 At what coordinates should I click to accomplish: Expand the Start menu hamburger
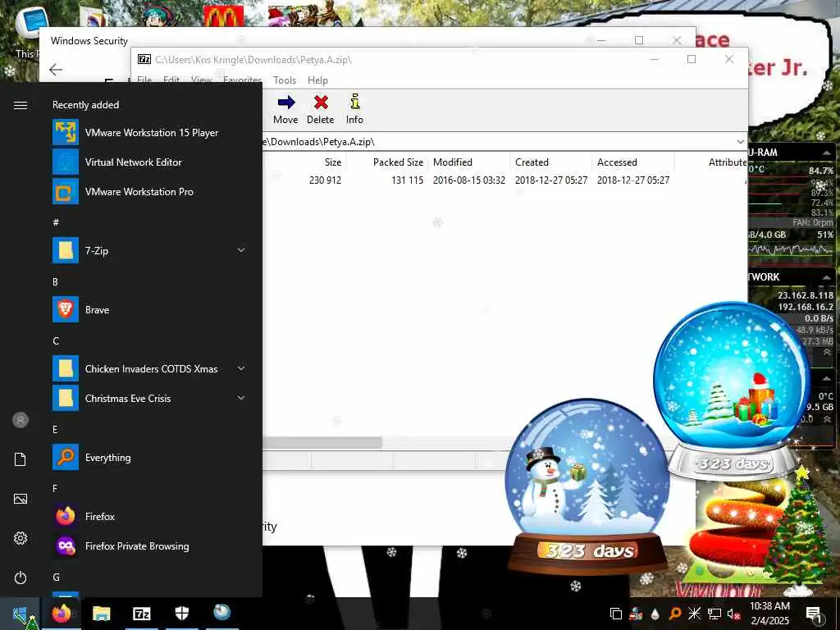point(21,105)
